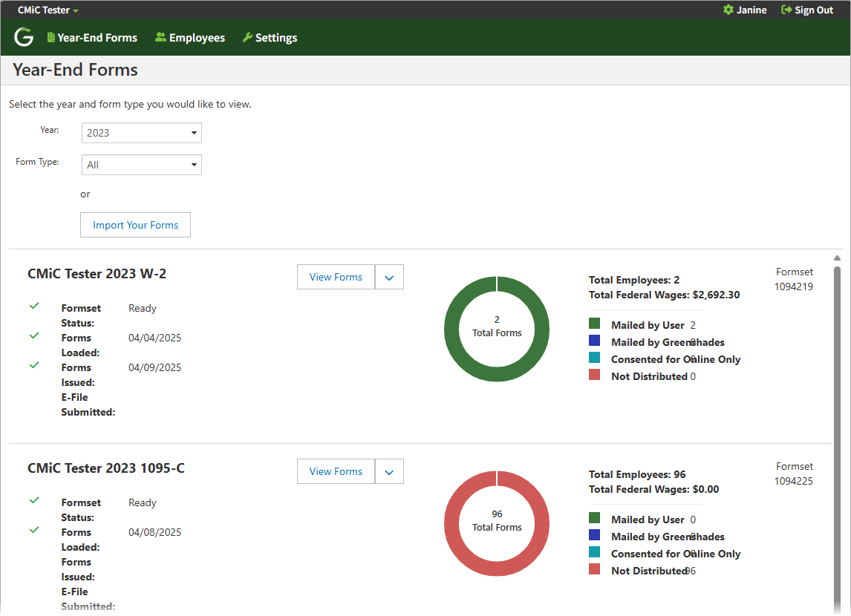Click the W-2 blue Mailed by Greenshades swatch
This screenshot has width=851, height=616.
594,341
